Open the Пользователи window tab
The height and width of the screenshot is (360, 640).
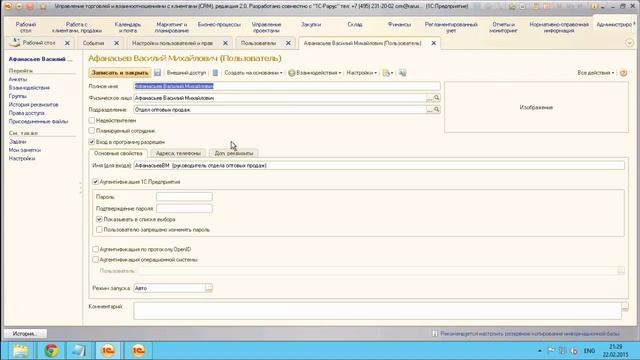258,43
